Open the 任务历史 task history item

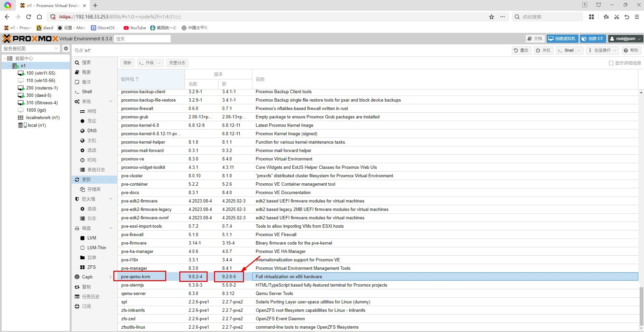pos(91,297)
